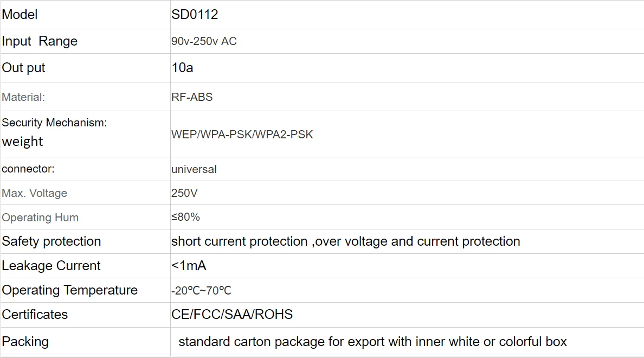Select the -20℃~70℃ temperature value
Image resolution: width=644 pixels, height=358 pixels.
[x=201, y=291]
